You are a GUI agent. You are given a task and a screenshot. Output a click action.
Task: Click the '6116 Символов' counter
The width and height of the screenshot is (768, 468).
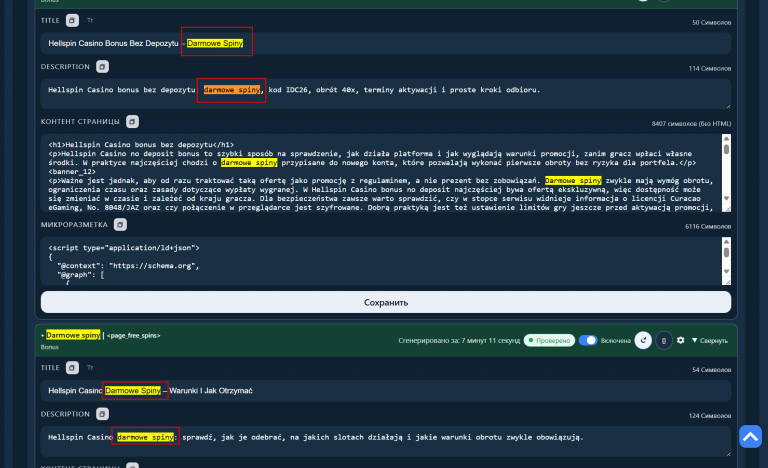tap(708, 226)
